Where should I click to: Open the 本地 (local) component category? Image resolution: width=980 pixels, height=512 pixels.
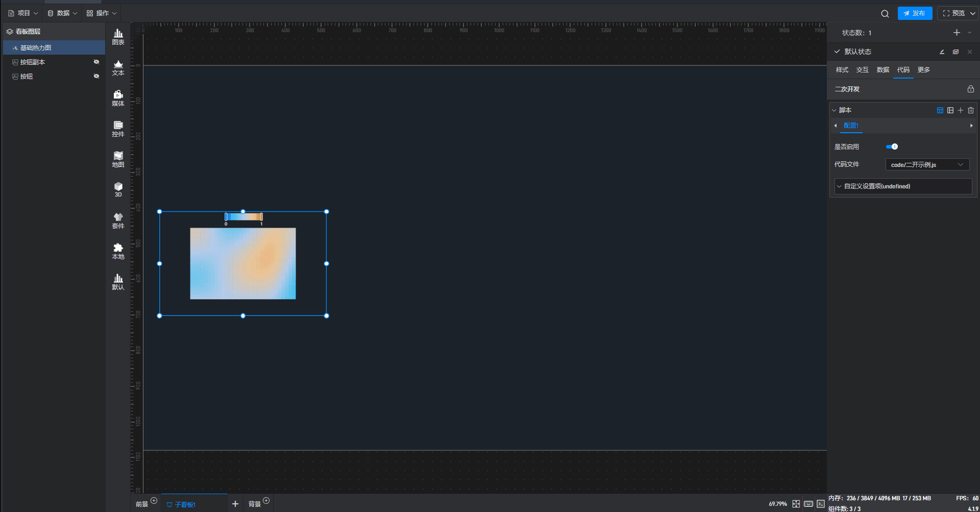point(118,251)
